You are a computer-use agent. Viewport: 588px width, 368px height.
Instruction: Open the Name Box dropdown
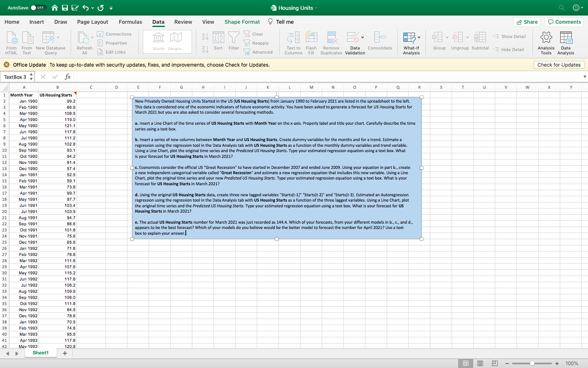(x=31, y=77)
